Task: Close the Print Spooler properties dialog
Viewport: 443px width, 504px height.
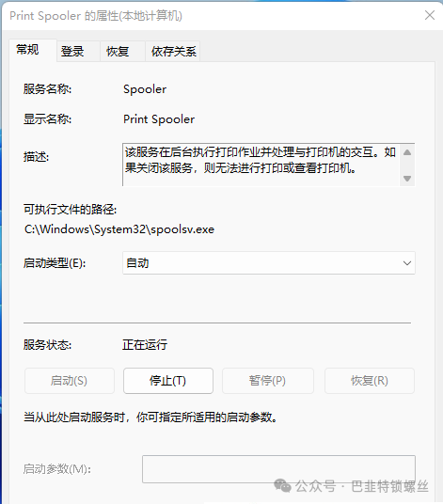Action: (x=430, y=15)
